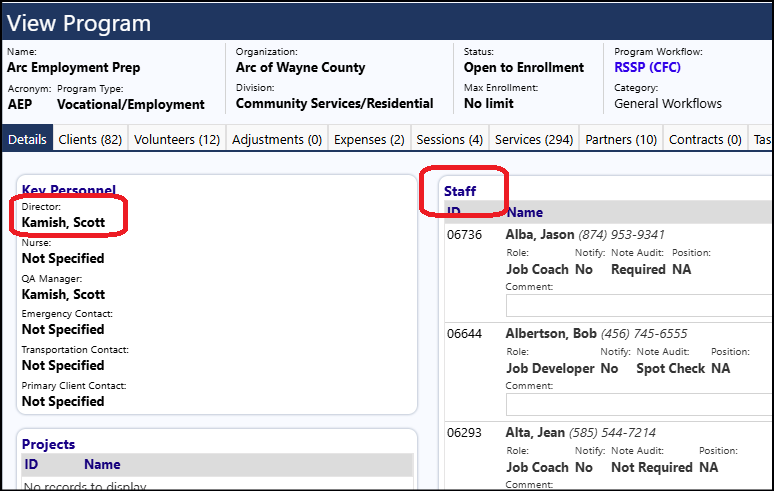Click staff name Alba, Jason
774x491 pixels.
[540, 234]
